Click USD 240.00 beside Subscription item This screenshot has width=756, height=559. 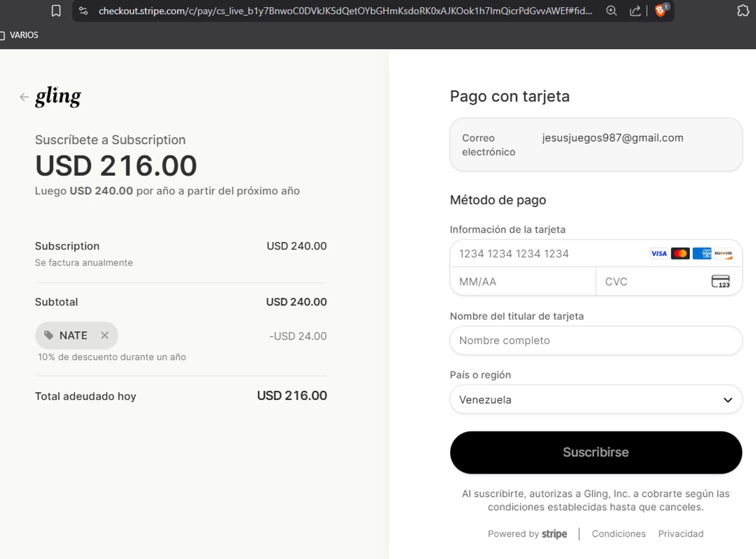pos(296,246)
